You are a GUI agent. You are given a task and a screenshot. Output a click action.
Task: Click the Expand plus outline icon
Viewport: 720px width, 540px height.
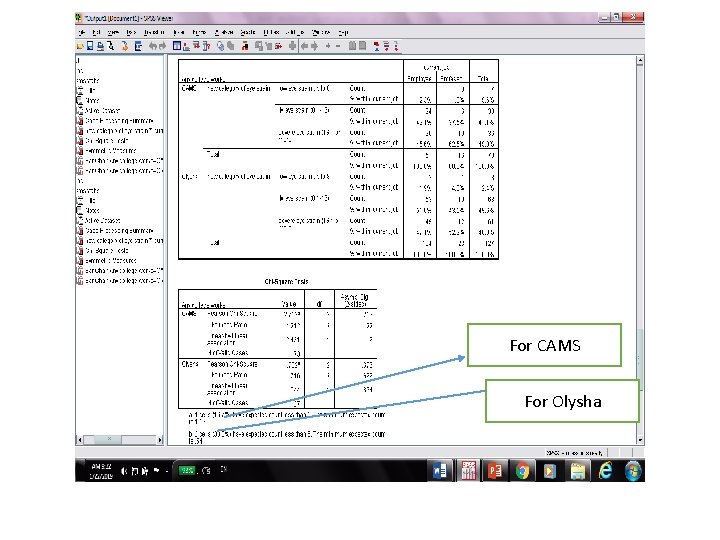[x=328, y=46]
